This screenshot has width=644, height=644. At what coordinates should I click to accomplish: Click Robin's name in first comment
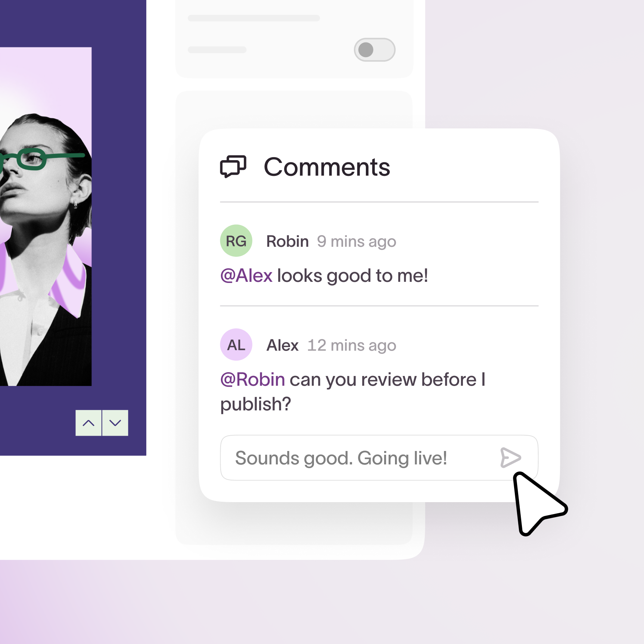(x=287, y=242)
